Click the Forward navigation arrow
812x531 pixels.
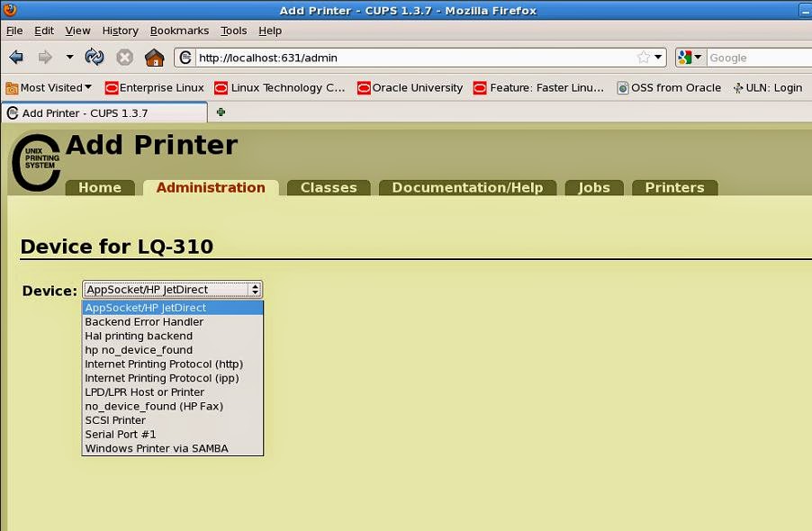(45, 57)
